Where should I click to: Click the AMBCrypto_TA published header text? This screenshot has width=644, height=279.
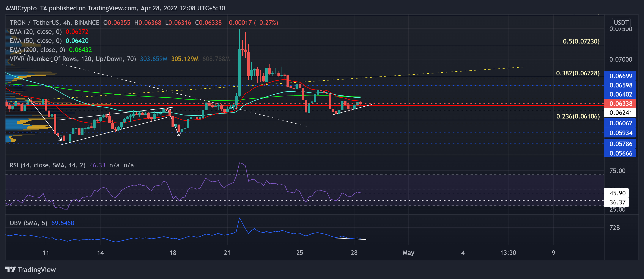click(x=115, y=8)
